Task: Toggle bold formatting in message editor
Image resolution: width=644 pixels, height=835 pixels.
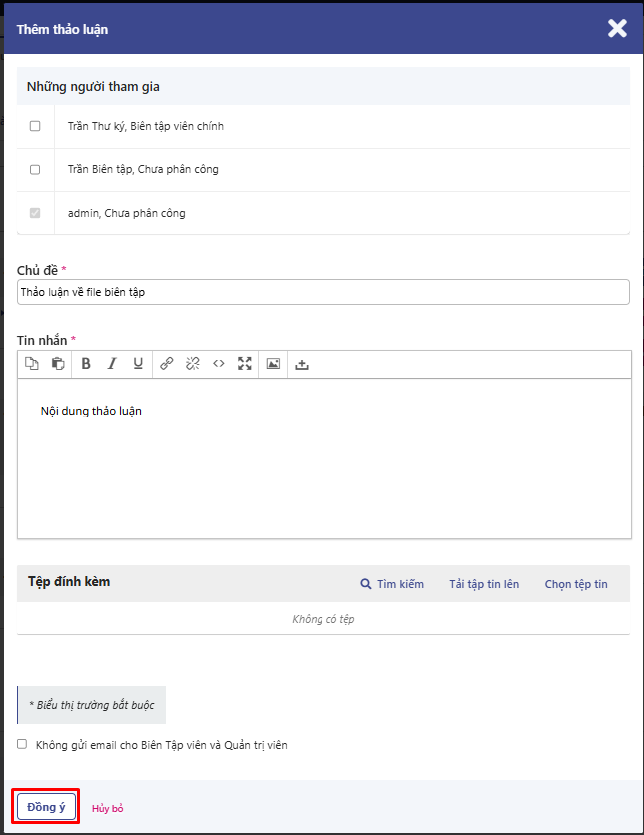Action: (x=86, y=364)
